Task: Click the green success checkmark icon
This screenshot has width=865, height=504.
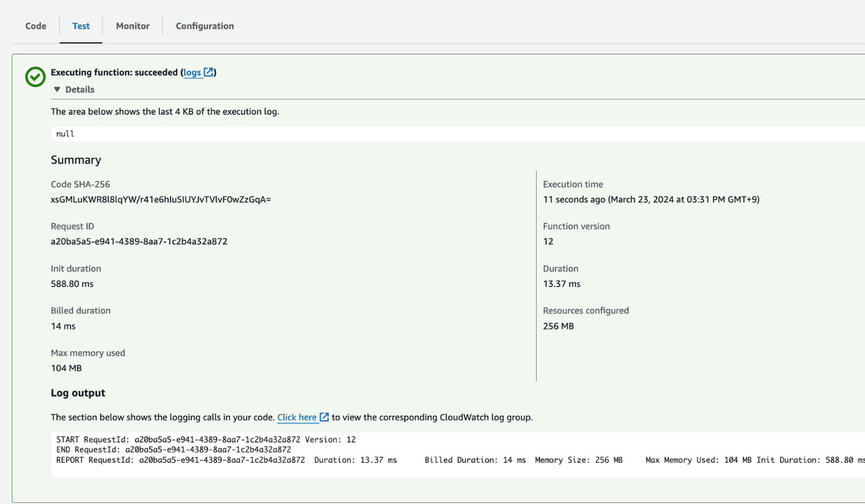Action: coord(35,76)
